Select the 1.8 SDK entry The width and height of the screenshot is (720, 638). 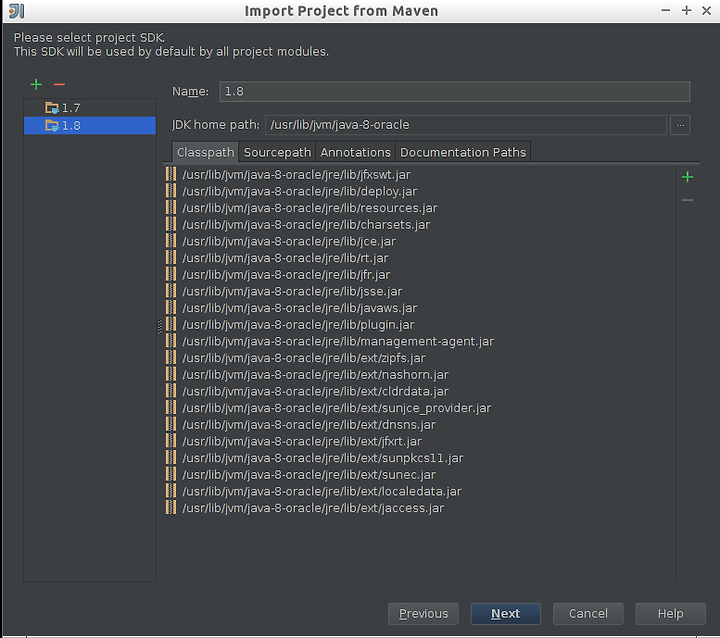pyautogui.click(x=90, y=125)
